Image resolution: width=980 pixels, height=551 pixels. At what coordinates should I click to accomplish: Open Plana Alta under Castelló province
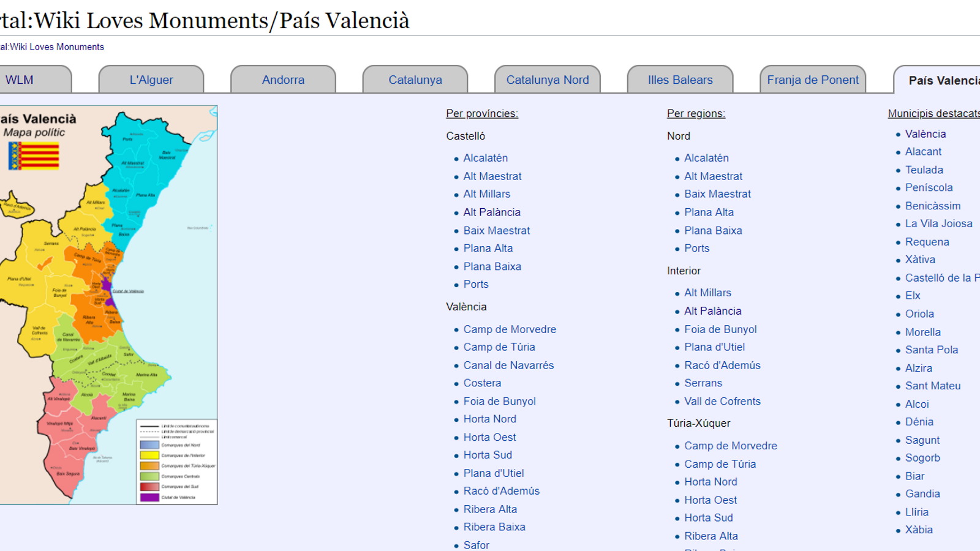tap(488, 249)
